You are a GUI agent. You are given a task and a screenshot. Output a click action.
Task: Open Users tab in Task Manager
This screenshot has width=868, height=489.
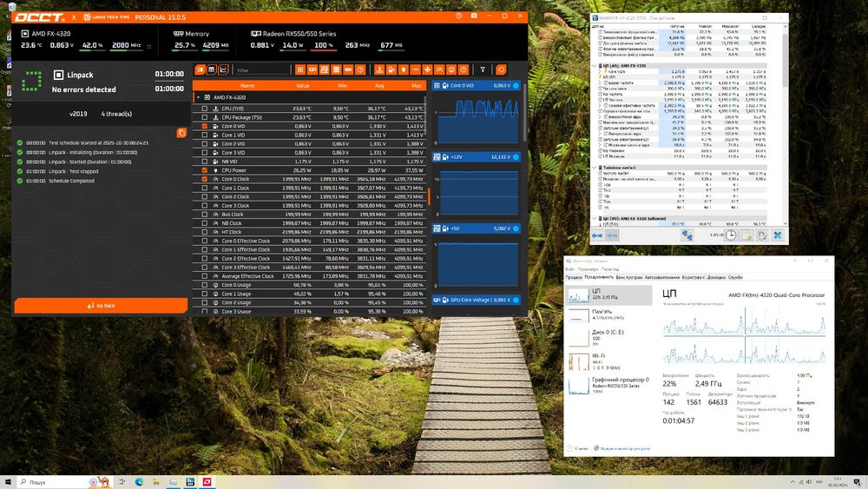(x=693, y=277)
